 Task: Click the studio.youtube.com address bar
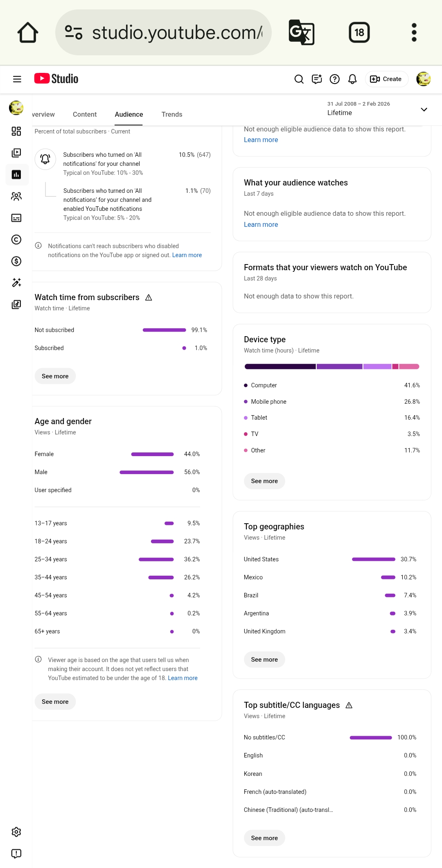pyautogui.click(x=163, y=32)
